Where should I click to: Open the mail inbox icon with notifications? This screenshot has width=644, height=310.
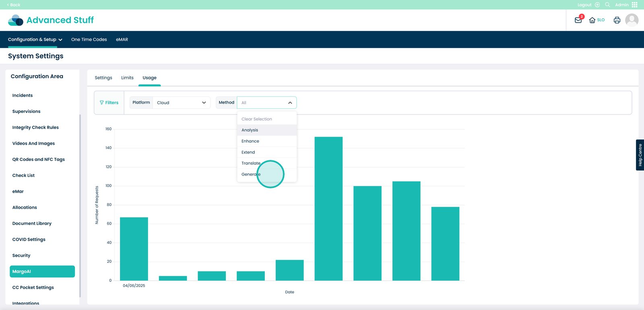pos(578,20)
